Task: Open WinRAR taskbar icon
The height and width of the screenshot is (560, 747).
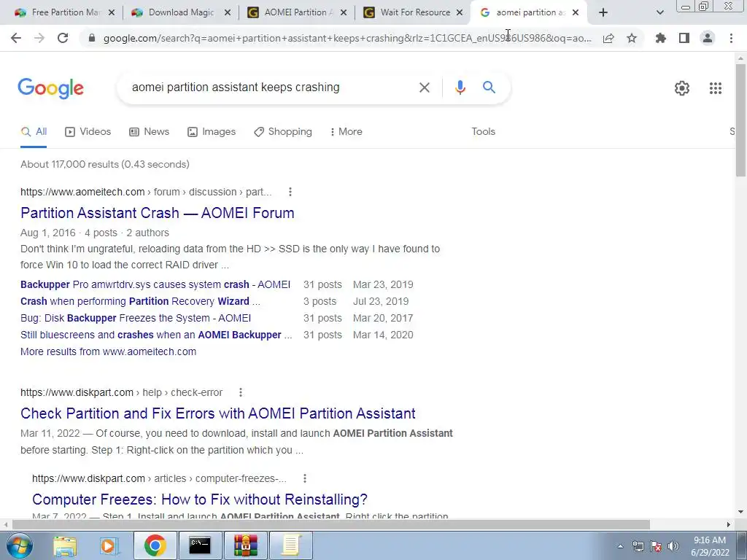Action: (x=246, y=545)
